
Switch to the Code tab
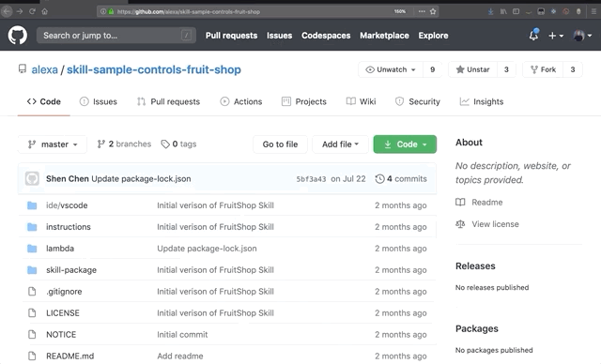coord(44,102)
